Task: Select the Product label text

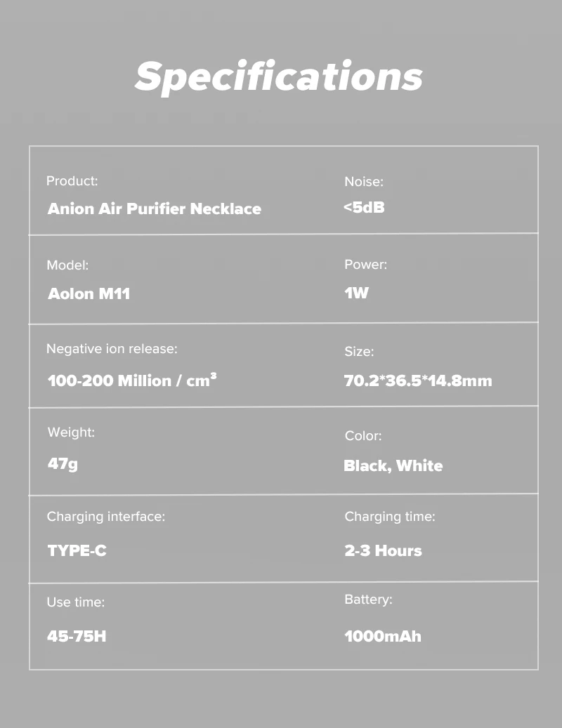Action: 72,180
